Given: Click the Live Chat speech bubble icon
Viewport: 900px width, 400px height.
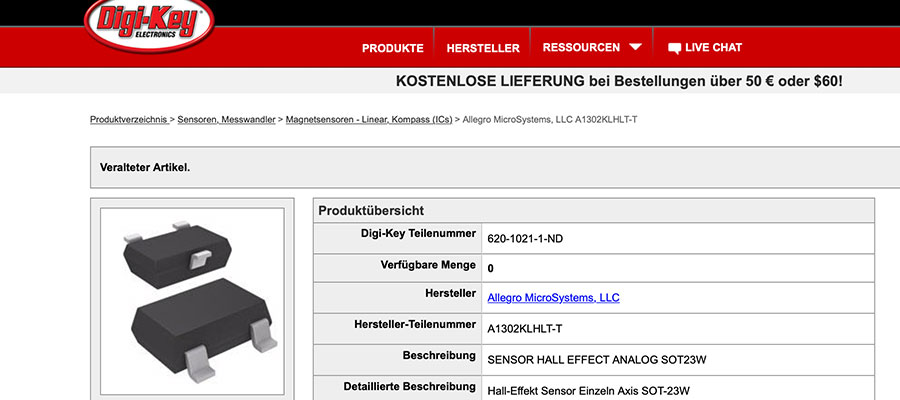Looking at the screenshot, I should click(x=674, y=48).
